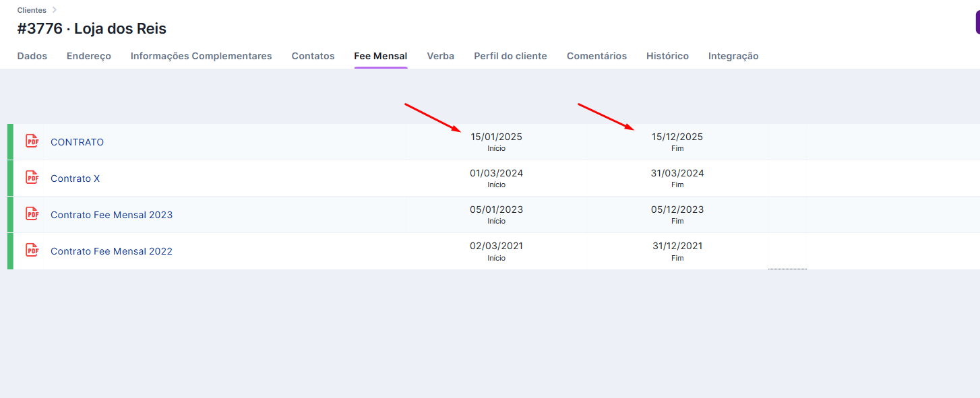Open the PDF icon for Contrato X
The image size is (980, 398).
[32, 178]
